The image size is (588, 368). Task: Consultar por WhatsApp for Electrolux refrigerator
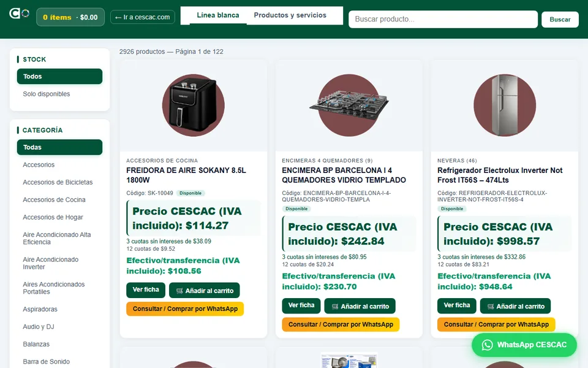click(496, 324)
